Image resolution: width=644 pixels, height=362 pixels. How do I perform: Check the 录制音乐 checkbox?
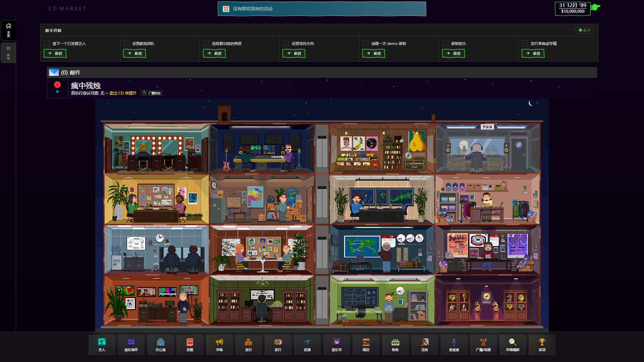click(x=445, y=44)
